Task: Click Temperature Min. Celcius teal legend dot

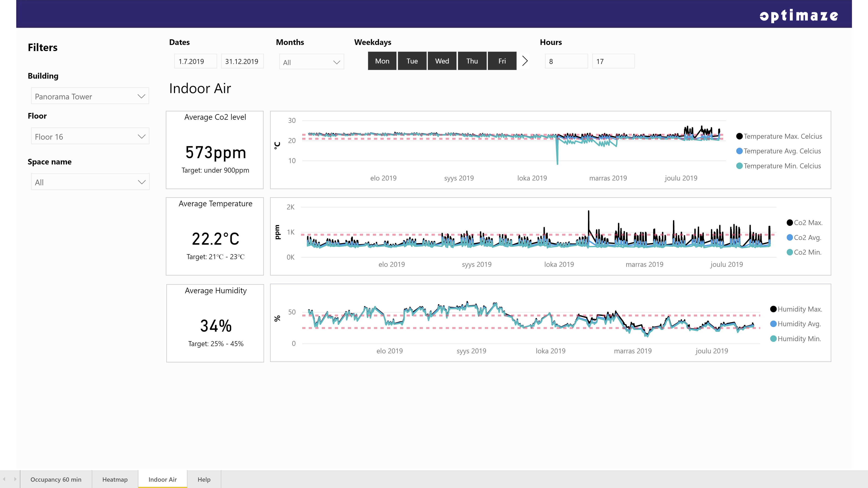Action: pos(739,166)
